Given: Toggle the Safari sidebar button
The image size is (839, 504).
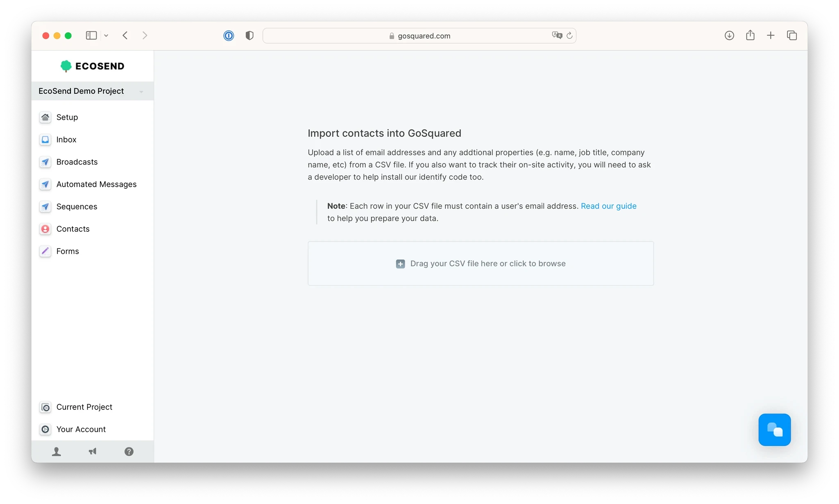Looking at the screenshot, I should 91,36.
